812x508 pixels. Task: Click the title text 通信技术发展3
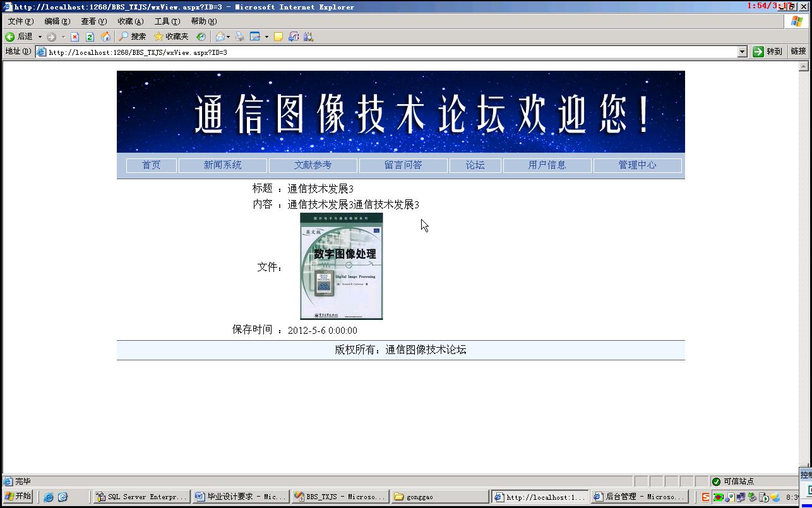320,189
